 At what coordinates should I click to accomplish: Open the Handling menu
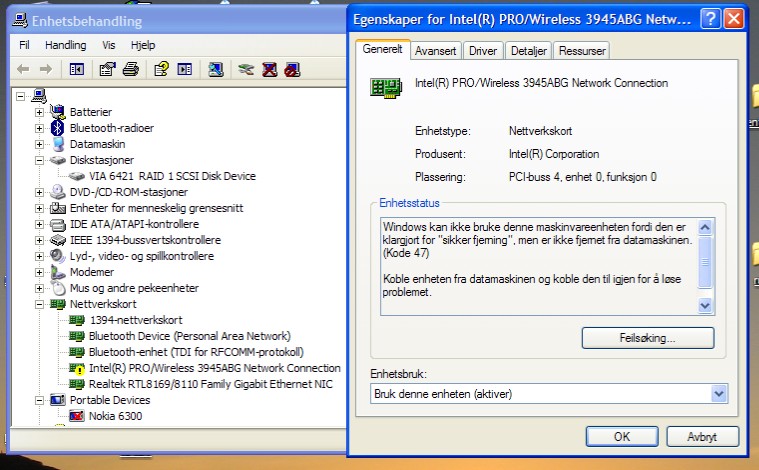coord(65,45)
